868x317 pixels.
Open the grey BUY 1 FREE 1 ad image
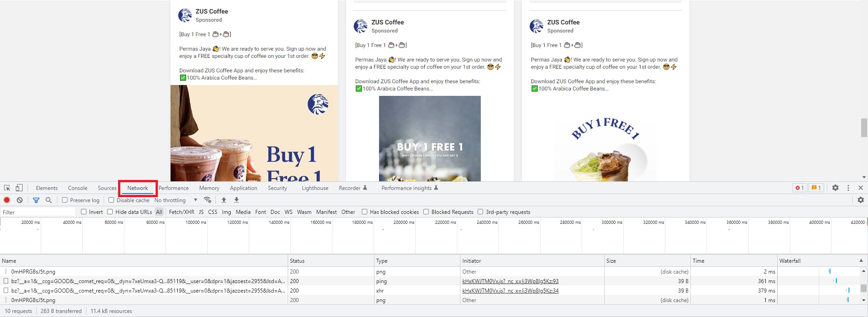pyautogui.click(x=430, y=139)
